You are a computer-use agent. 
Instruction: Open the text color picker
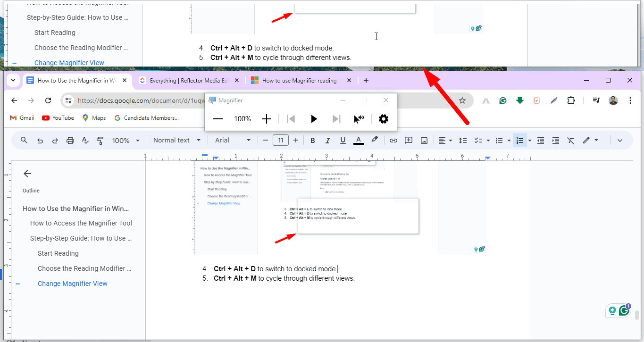(359, 140)
